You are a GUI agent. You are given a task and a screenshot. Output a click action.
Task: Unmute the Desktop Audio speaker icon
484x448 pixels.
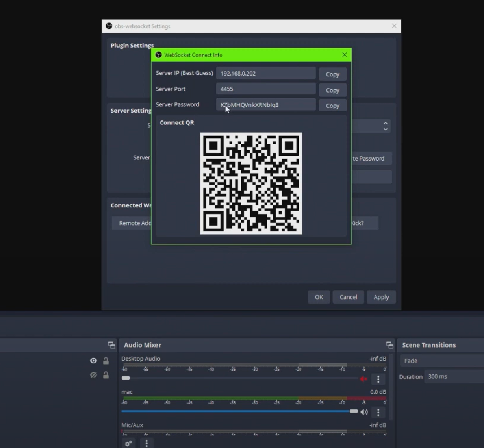(x=363, y=379)
